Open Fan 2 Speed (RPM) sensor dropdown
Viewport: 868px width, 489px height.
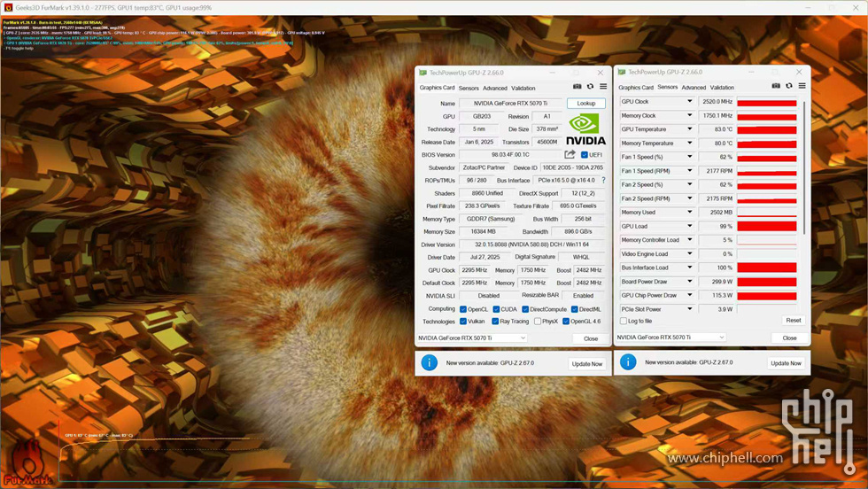point(689,198)
